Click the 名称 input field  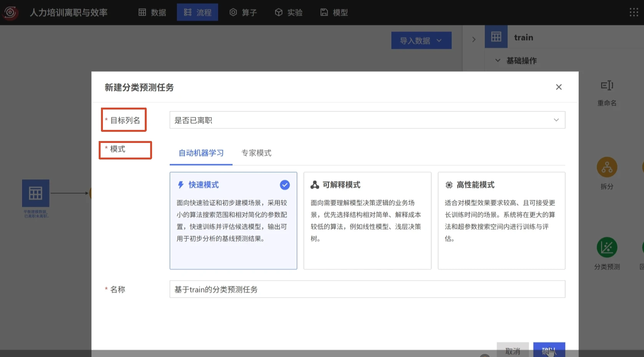[x=367, y=289]
